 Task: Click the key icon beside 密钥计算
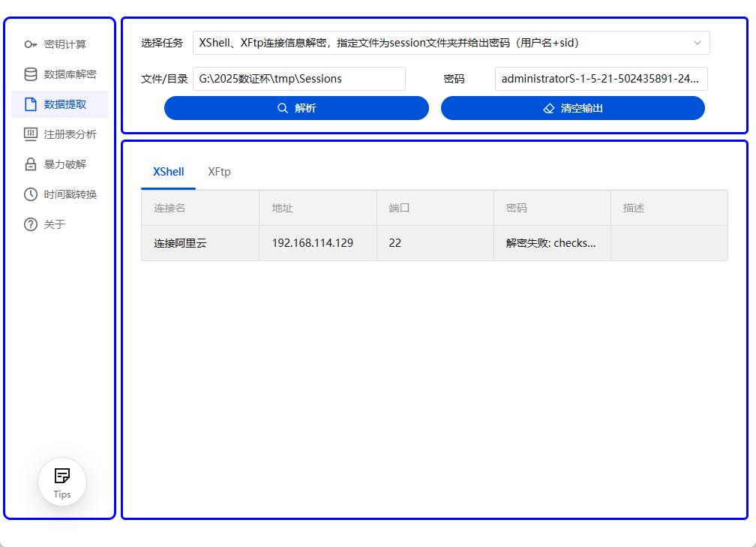[30, 44]
